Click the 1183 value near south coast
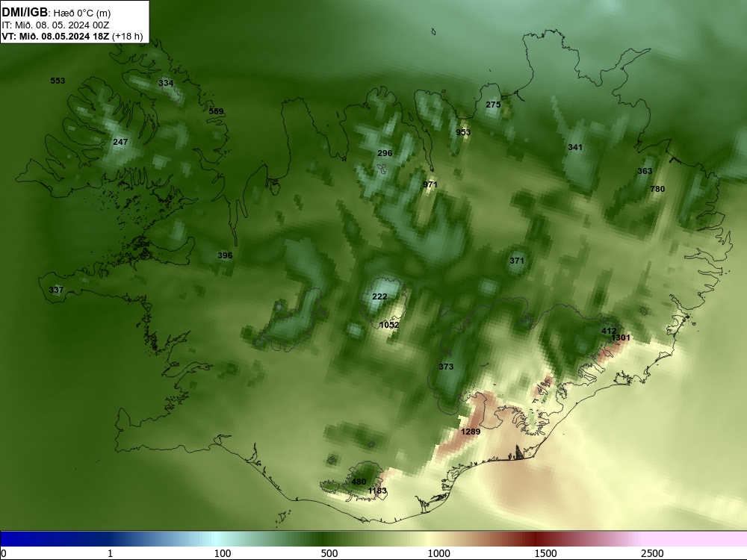 pyautogui.click(x=377, y=491)
